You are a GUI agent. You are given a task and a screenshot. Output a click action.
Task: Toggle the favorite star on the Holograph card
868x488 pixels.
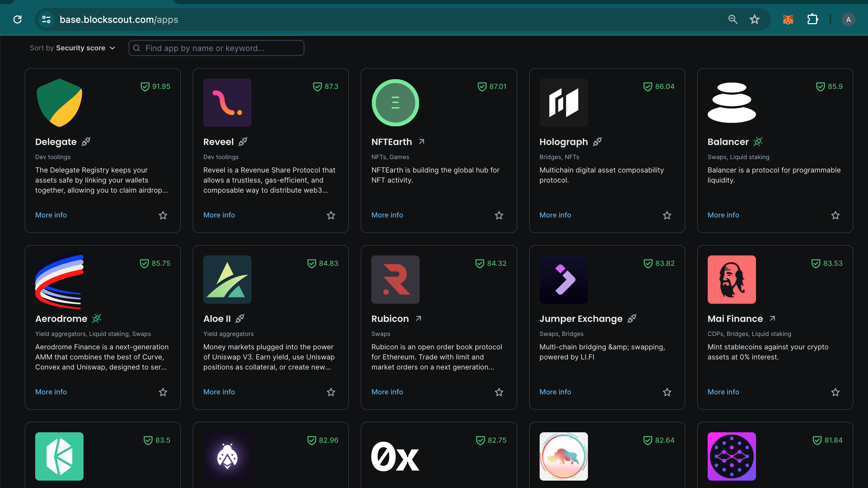667,215
